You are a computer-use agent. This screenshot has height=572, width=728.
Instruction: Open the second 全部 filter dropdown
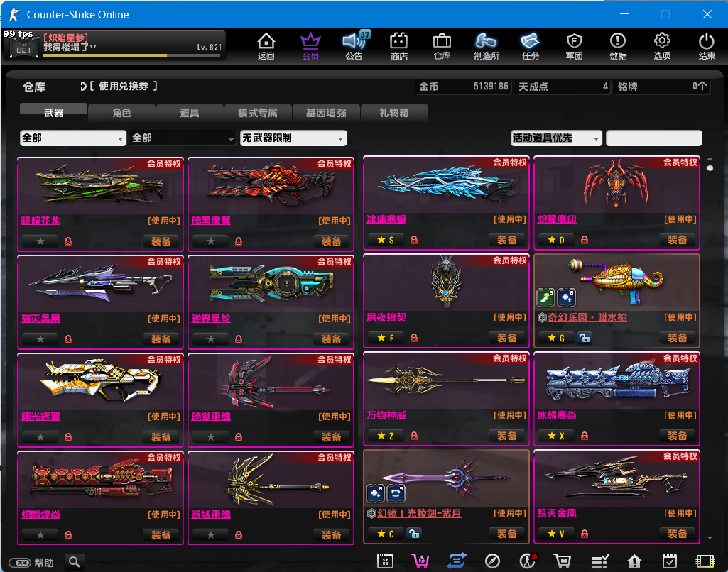(x=183, y=138)
